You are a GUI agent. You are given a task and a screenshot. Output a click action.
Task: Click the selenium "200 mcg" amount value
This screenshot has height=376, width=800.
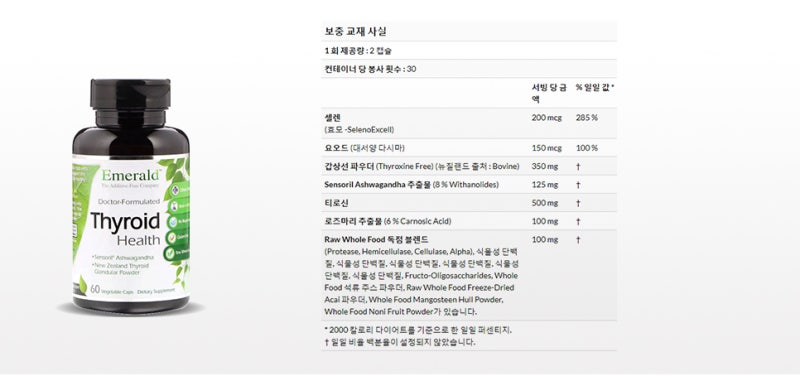point(546,118)
